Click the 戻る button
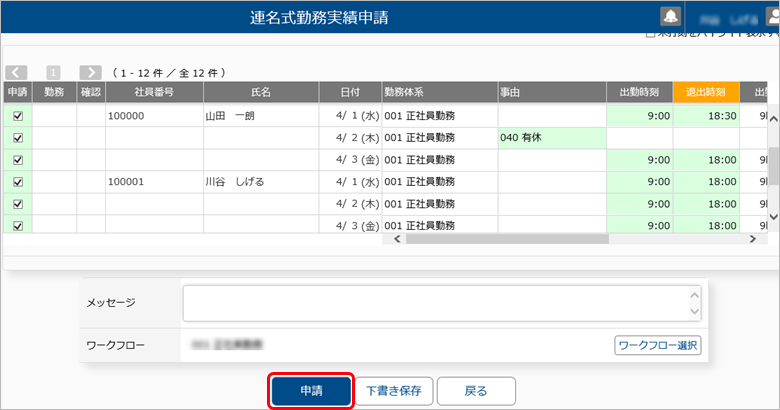780x410 pixels. tap(476, 391)
